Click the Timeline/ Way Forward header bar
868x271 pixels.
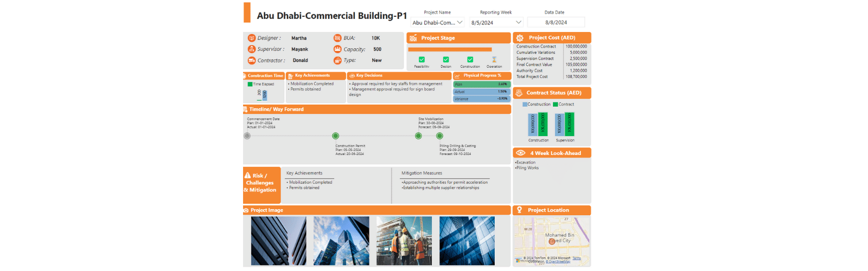pos(377,109)
